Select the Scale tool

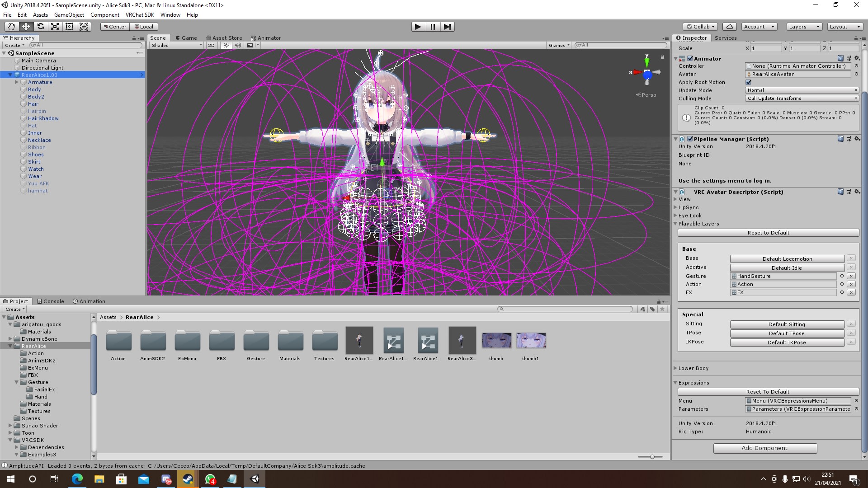point(55,27)
